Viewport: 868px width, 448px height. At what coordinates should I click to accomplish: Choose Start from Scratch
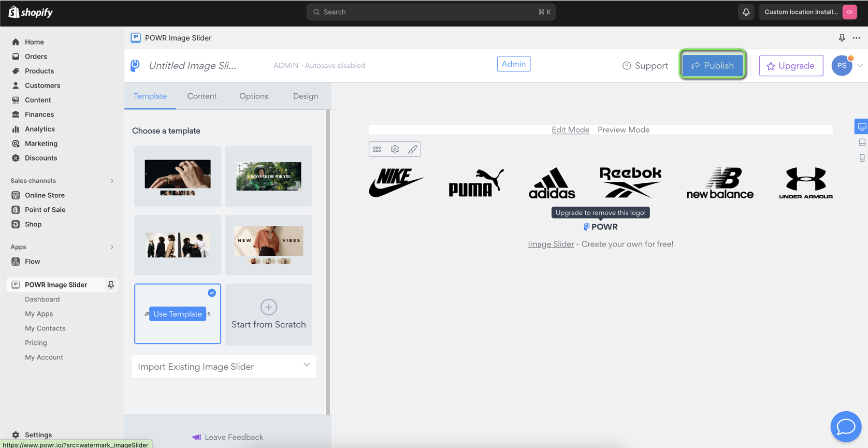(269, 314)
